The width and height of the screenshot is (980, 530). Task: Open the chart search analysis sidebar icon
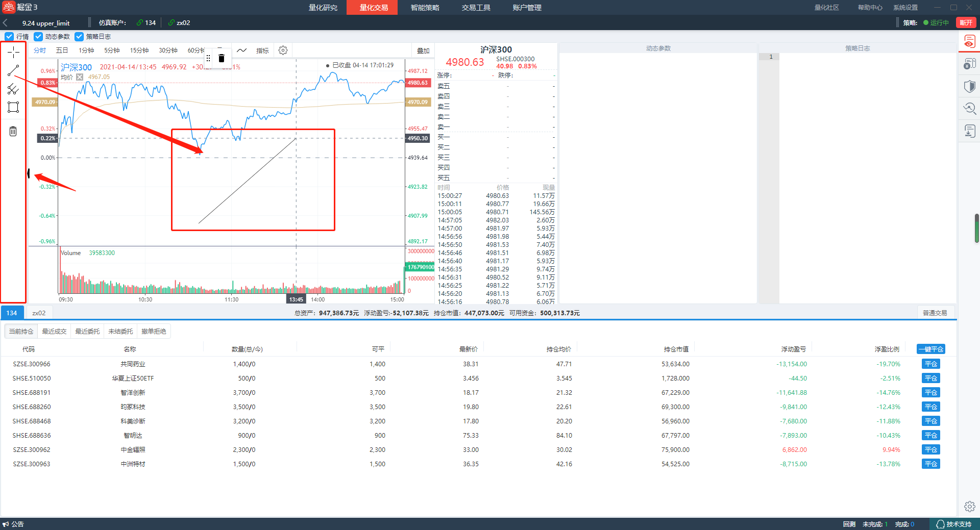[969, 109]
